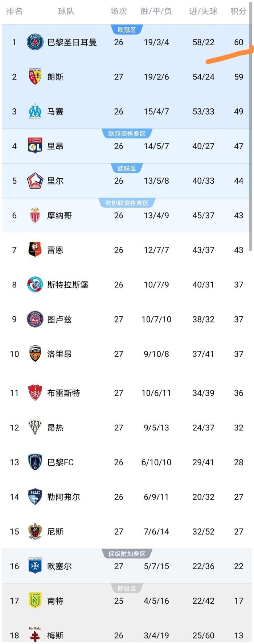Sort by the 场次 column header

(x=118, y=11)
